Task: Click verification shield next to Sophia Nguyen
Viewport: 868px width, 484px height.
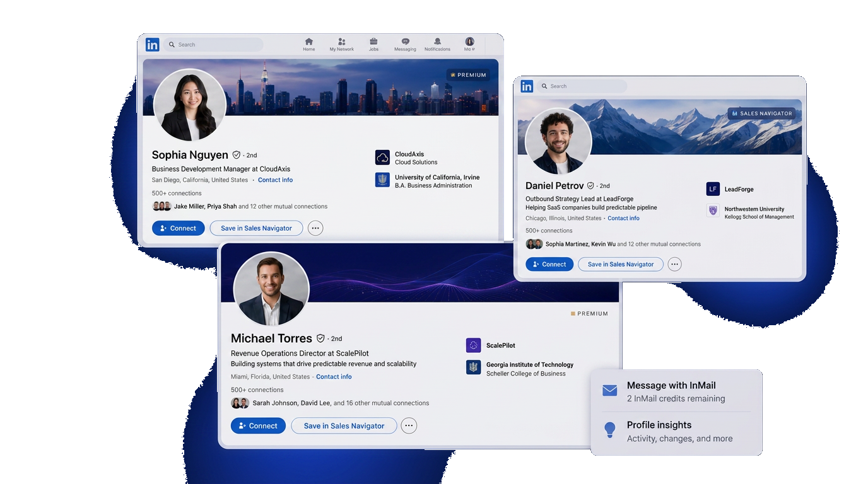Action: click(237, 155)
